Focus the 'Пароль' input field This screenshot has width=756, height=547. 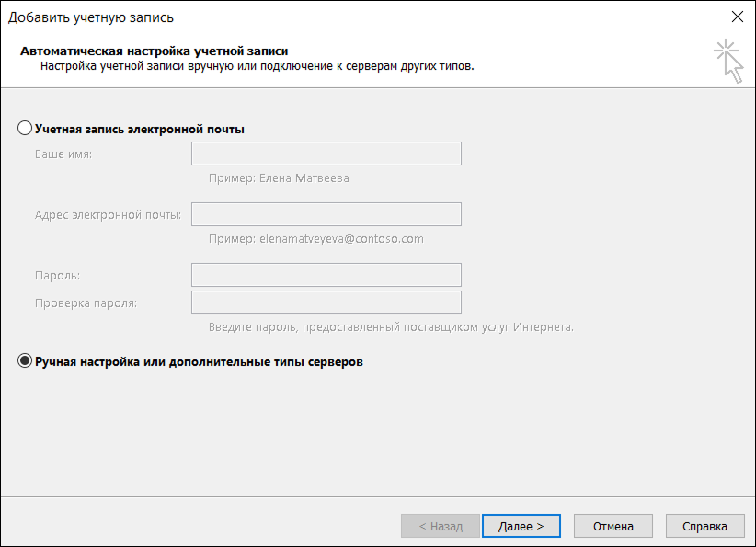tap(326, 275)
